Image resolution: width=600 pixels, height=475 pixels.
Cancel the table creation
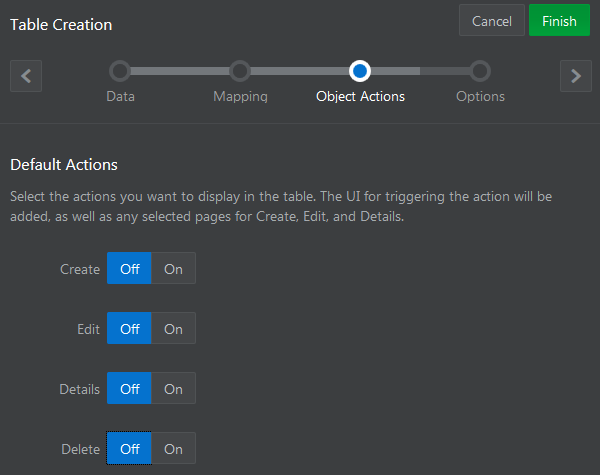click(492, 21)
